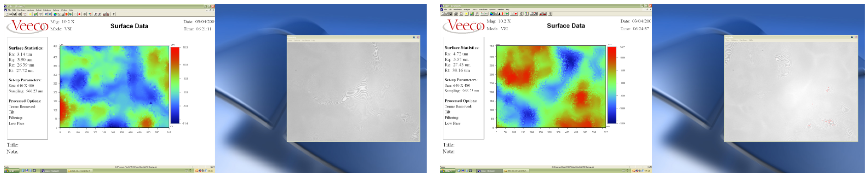Click red record dot icon in left Vision toolbar
Image resolution: width=868 pixels, height=177 pixels.
[79, 14]
